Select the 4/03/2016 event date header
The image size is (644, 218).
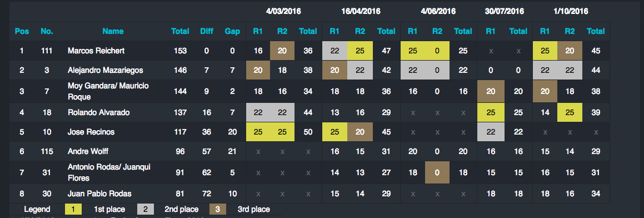pyautogui.click(x=283, y=11)
